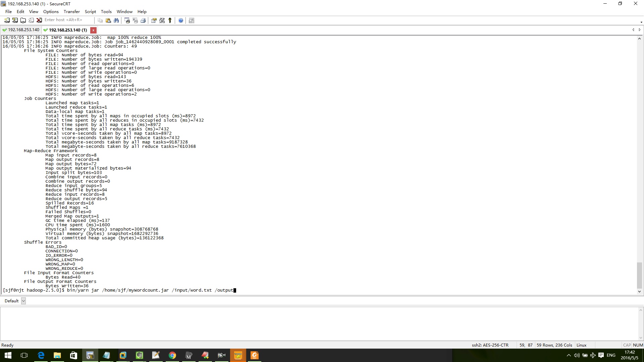The width and height of the screenshot is (644, 362).
Task: Click the Disconnect red X icon
Action: 39,20
